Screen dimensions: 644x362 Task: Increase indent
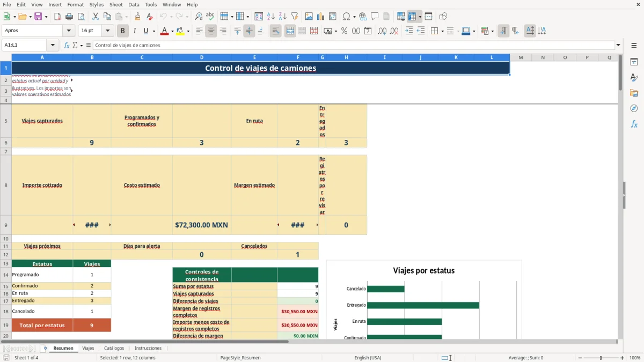(409, 31)
